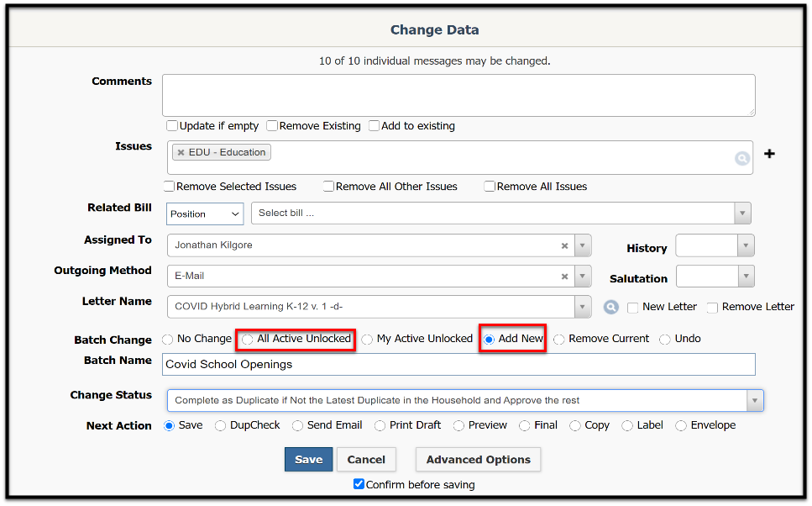Open the Change Status dropdown
812x506 pixels.
point(755,401)
